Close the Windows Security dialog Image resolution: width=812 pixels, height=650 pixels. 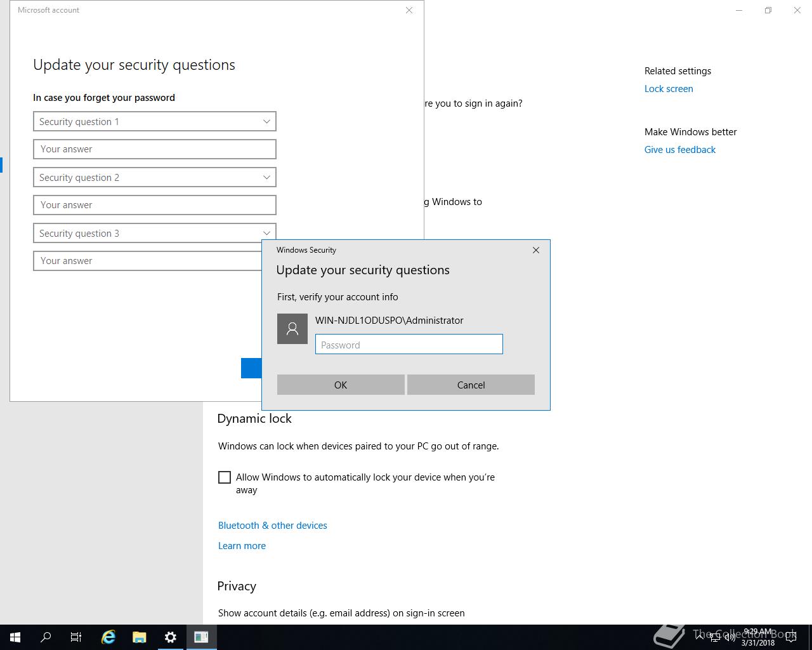pyautogui.click(x=536, y=250)
